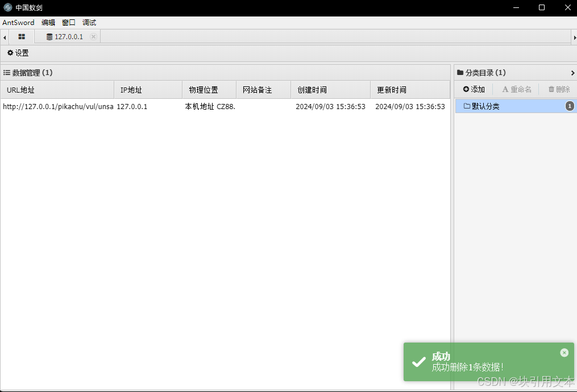Image resolution: width=577 pixels, height=392 pixels.
Task: Open the 窗口 menu
Action: (68, 22)
